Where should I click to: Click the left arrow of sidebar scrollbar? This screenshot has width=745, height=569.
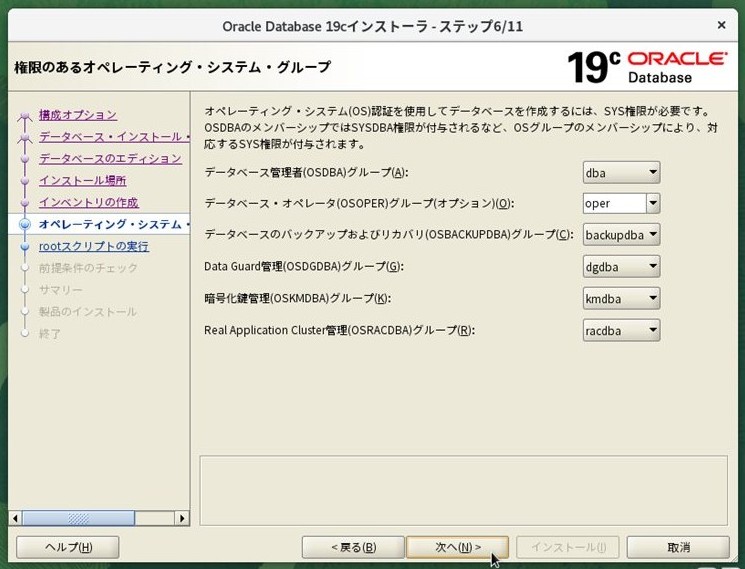point(15,518)
